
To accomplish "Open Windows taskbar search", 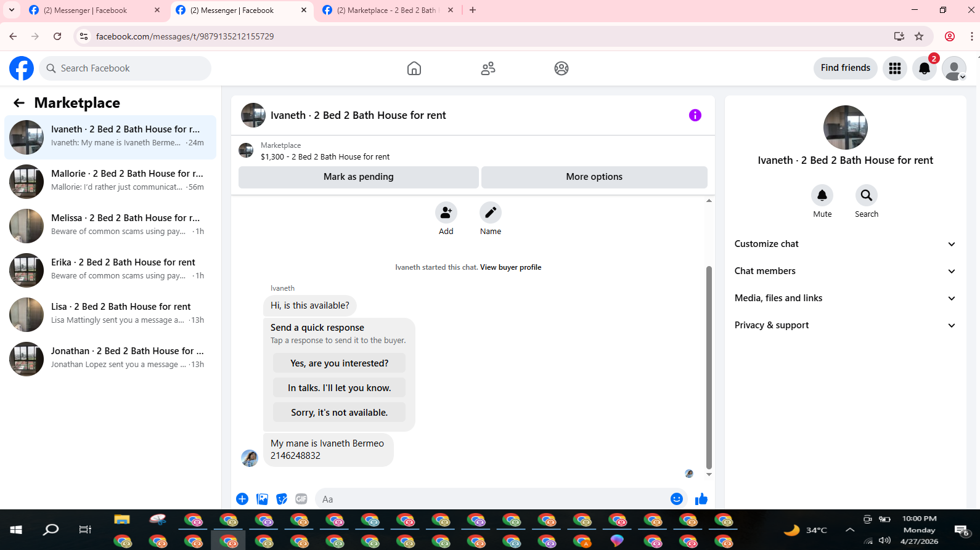I will click(51, 530).
